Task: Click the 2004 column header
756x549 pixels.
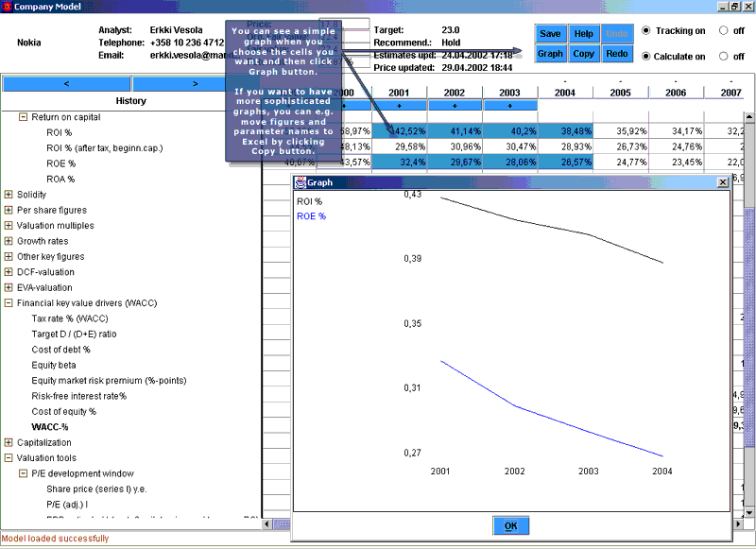Action: [x=565, y=93]
